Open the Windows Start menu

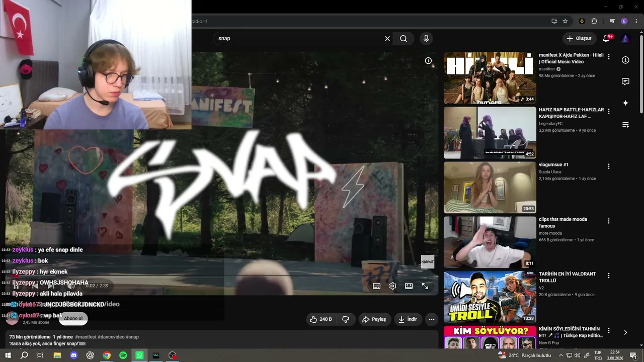(8, 355)
